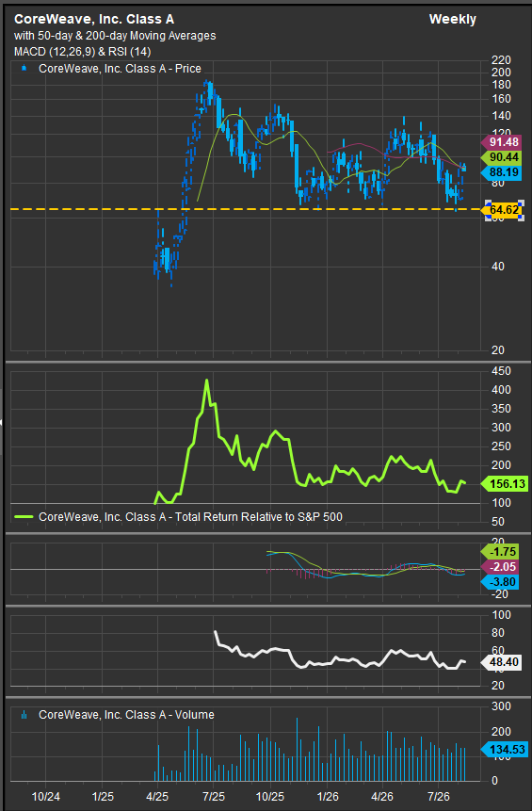Click the 4/26 date axis label

pos(382,797)
